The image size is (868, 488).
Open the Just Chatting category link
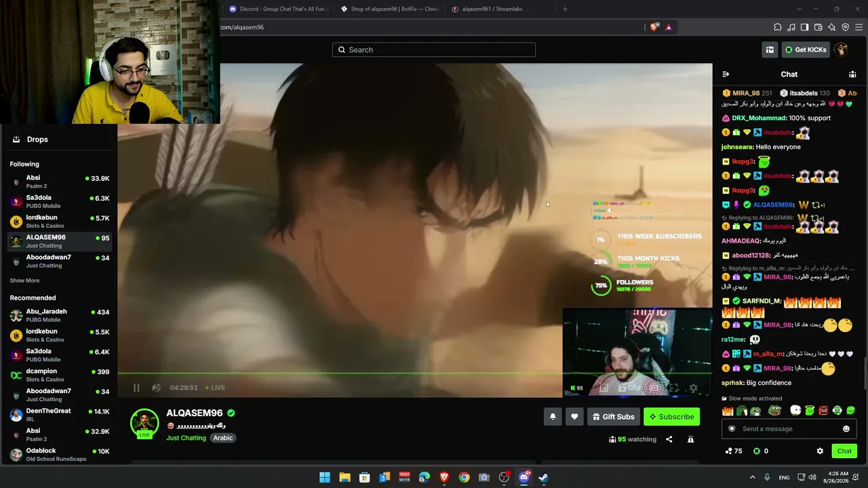(186, 438)
